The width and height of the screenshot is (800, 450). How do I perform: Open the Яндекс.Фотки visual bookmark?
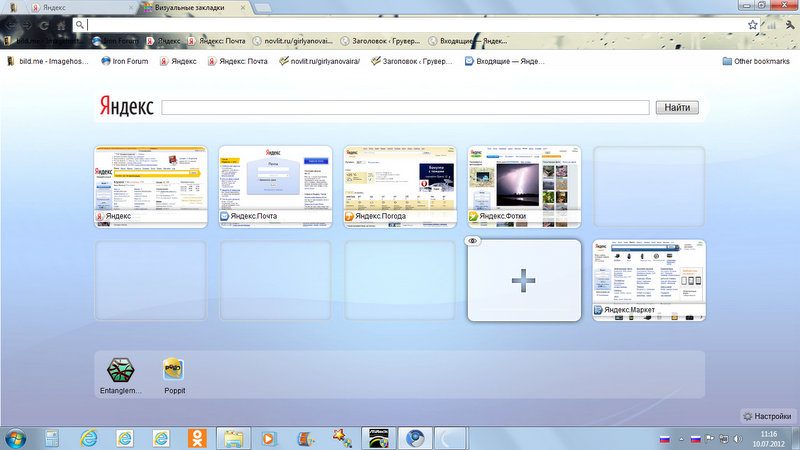click(524, 187)
